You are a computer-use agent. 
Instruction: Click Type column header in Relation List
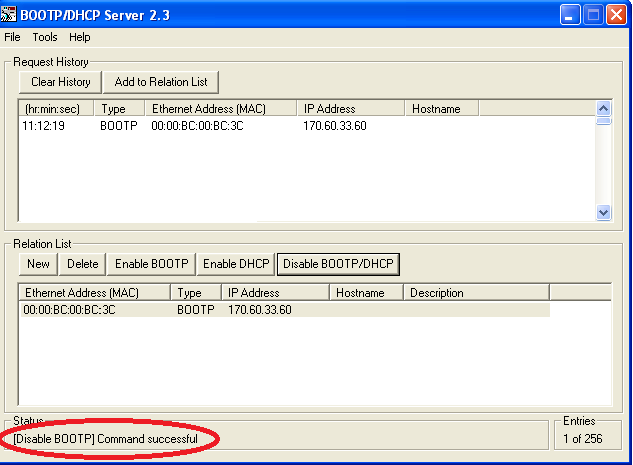point(196,293)
